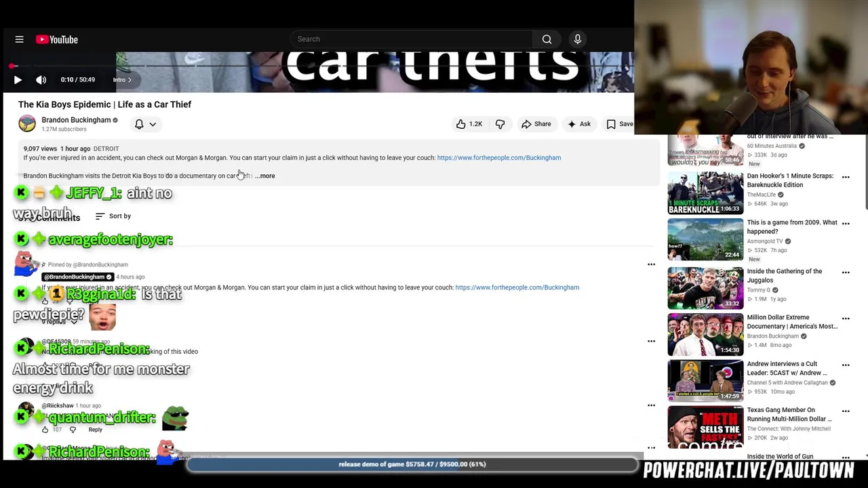Image resolution: width=868 pixels, height=488 pixels.
Task: Open options menu for Riickshaw comment
Action: (651, 405)
